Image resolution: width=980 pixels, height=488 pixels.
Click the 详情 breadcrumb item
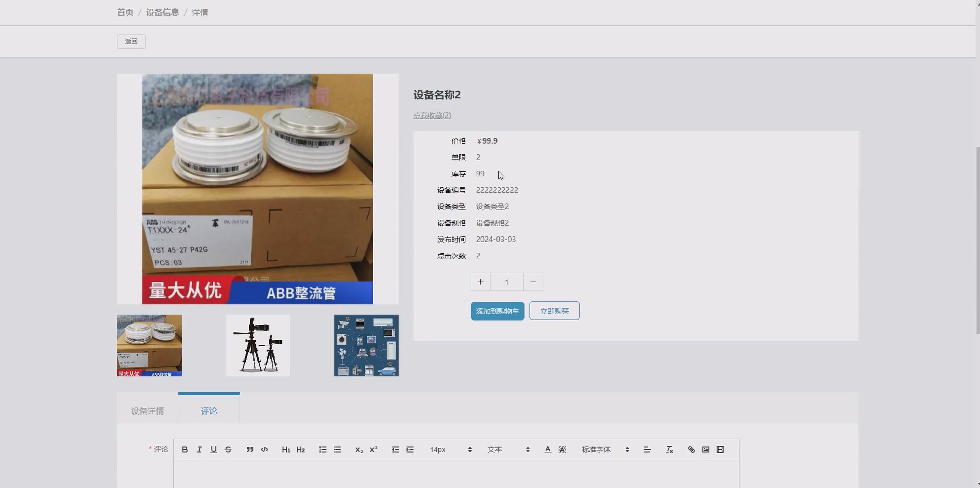200,13
